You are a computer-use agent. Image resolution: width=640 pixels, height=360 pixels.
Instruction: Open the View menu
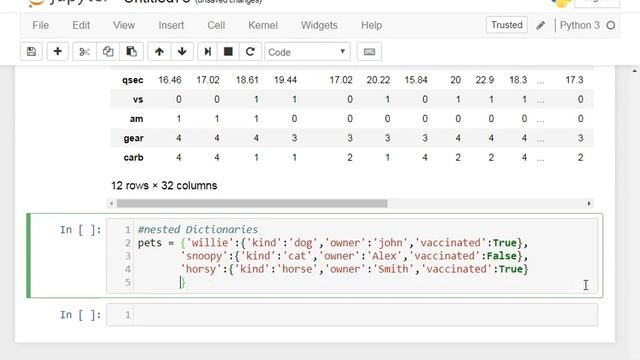tap(124, 25)
